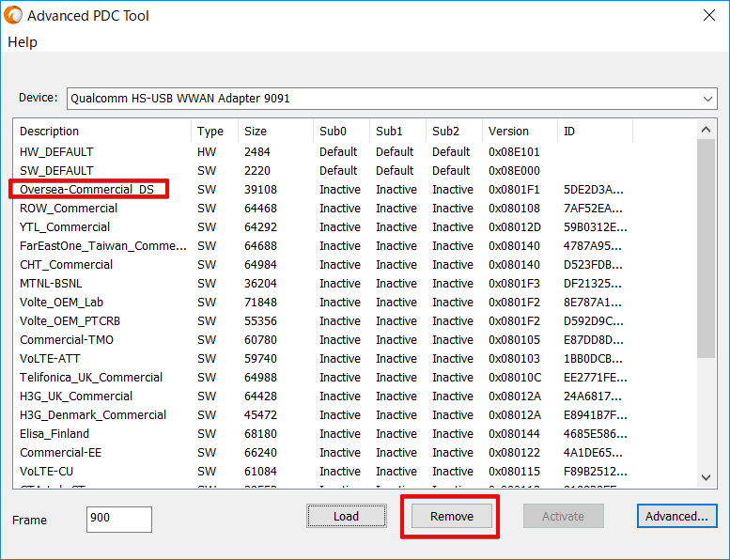Click the Remove button
This screenshot has height=560, width=730.
tap(451, 516)
